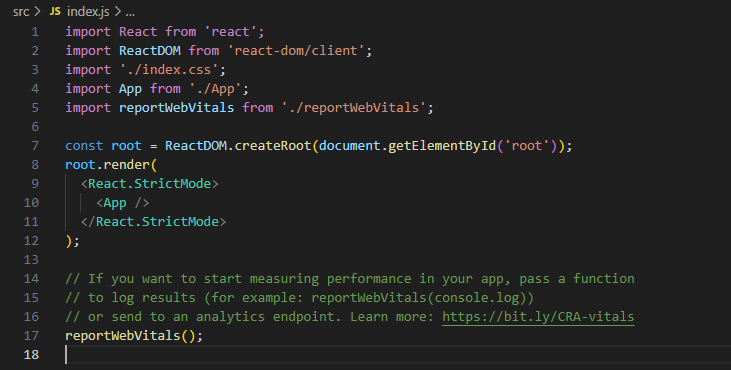Click the JS file icon in breadcrumb

click(55, 11)
